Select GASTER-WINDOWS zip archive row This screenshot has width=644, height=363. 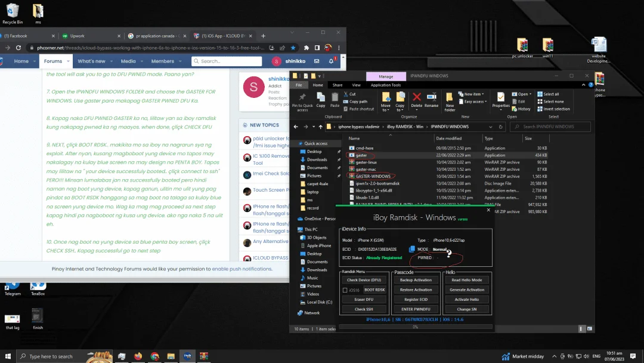coord(448,176)
